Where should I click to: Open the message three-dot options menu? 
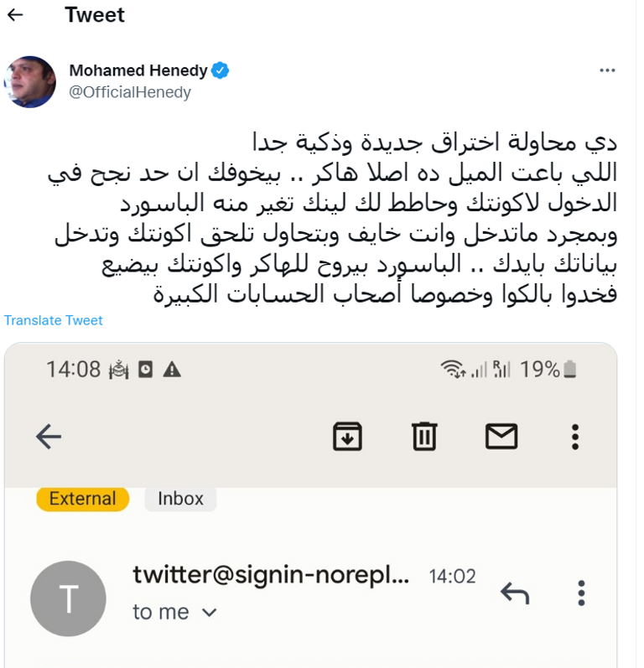pos(581,593)
